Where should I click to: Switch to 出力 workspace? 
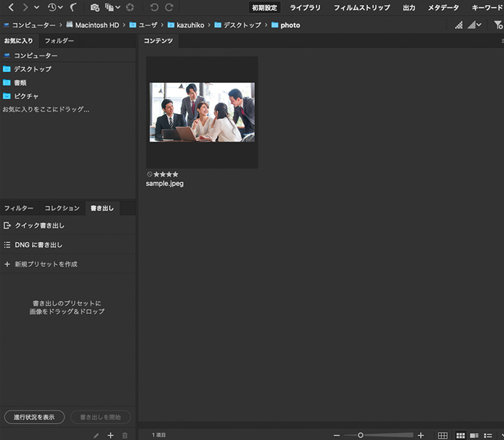[409, 7]
